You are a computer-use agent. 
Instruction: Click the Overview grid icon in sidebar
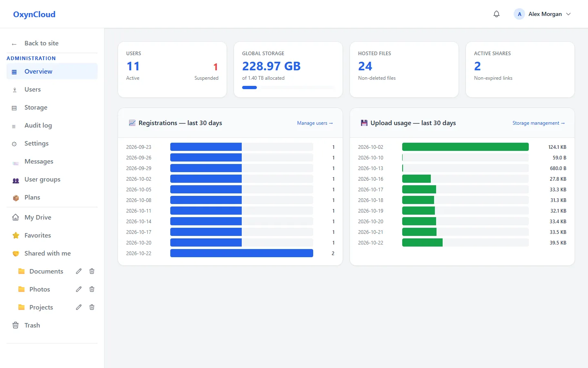coord(14,72)
